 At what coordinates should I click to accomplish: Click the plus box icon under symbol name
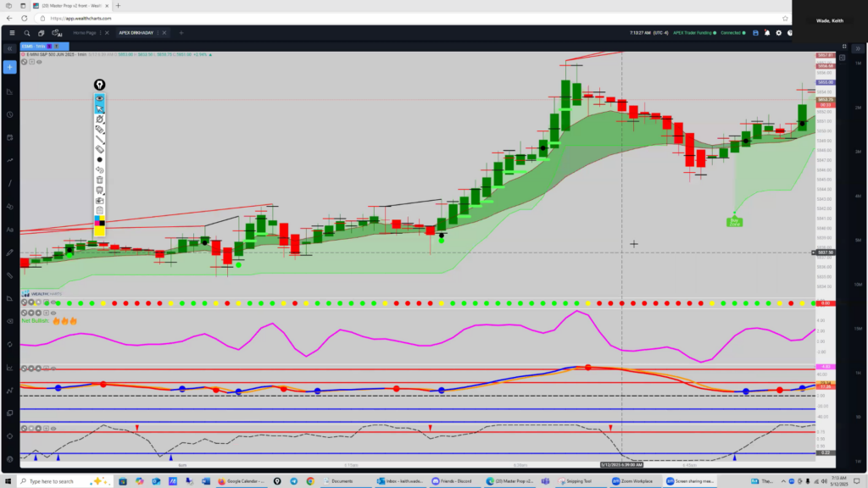click(x=31, y=62)
